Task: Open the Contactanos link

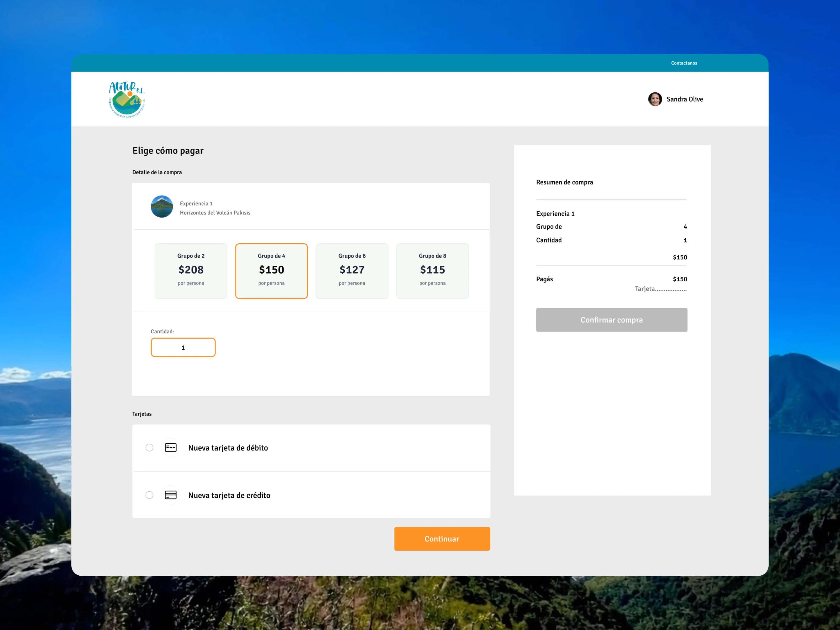Action: [x=684, y=63]
